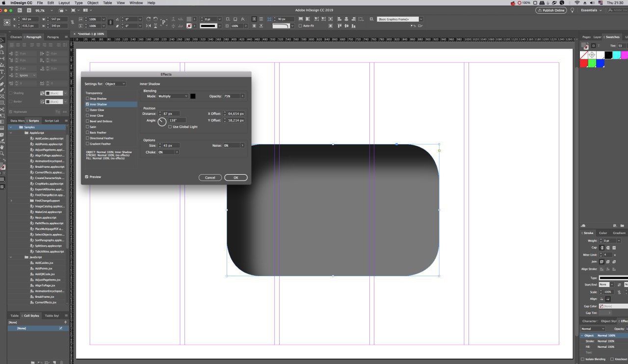The width and height of the screenshot is (628, 364).
Task: Click Cancel in the Effects dialog
Action: pos(210,178)
